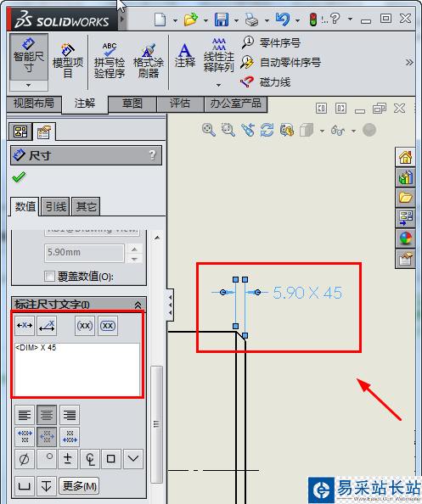Toggle Inspection Dimension rounded XX button
The height and width of the screenshot is (504, 422).
pyautogui.click(x=108, y=326)
